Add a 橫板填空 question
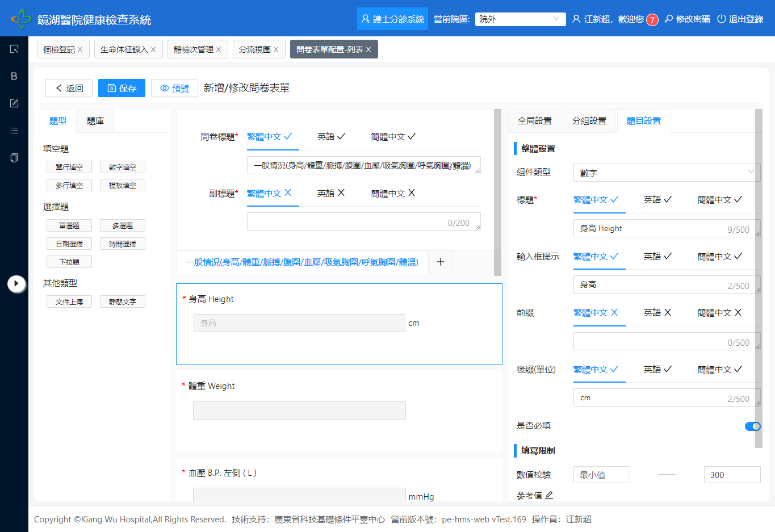 (x=123, y=185)
